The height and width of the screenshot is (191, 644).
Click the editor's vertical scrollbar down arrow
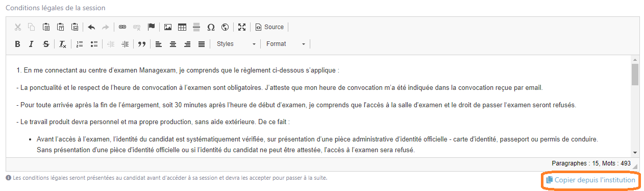tap(635, 152)
